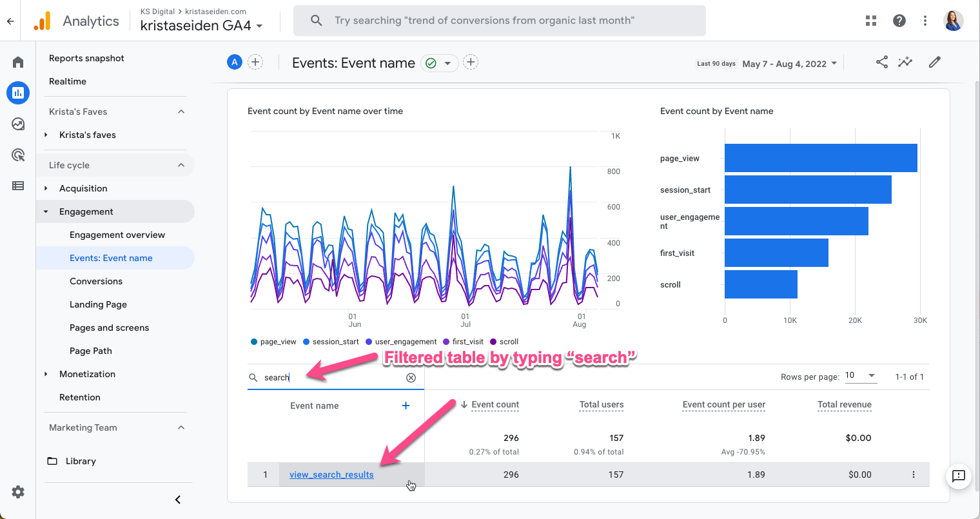Image resolution: width=980 pixels, height=519 pixels.
Task: Click the table search field containing "search"
Action: (x=335, y=378)
